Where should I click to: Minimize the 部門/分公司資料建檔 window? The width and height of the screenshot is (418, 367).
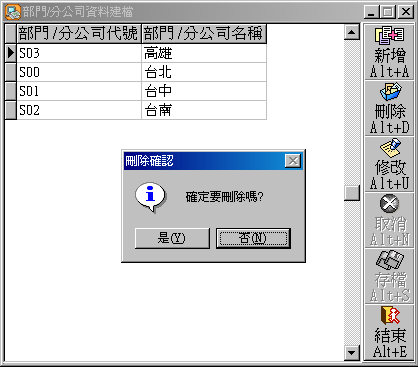371,12
